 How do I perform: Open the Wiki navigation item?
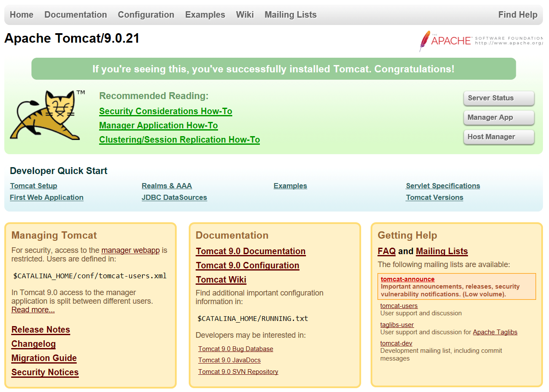tap(245, 15)
